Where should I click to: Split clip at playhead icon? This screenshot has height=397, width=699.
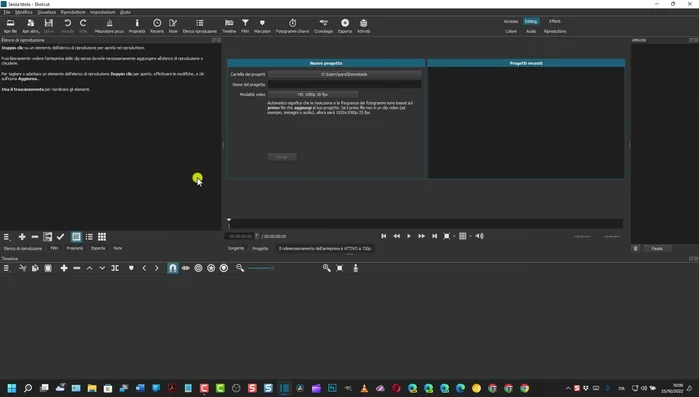point(115,268)
